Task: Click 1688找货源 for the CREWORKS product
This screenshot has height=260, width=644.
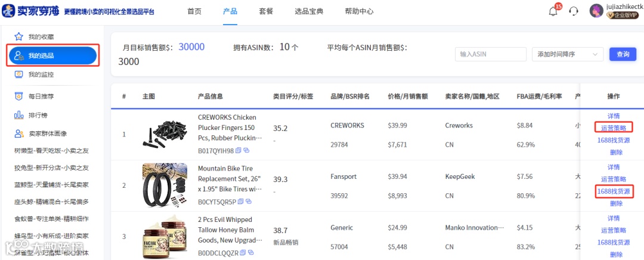Action: pos(614,141)
